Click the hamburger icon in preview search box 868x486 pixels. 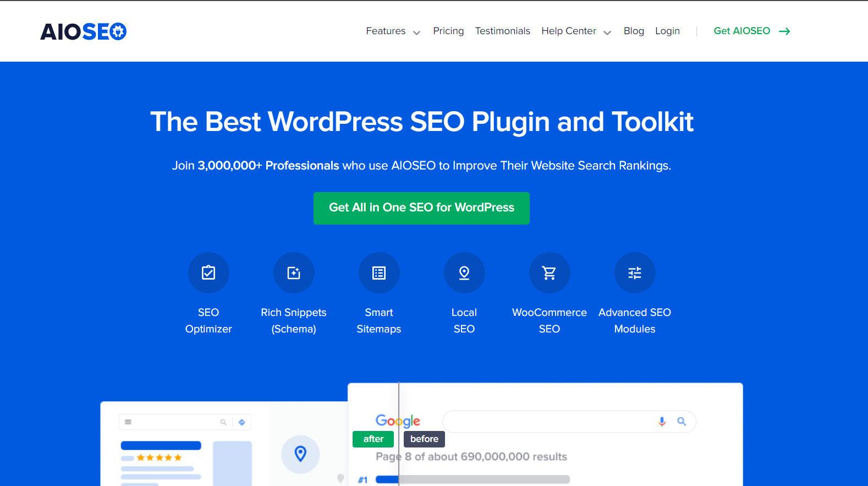[x=128, y=422]
